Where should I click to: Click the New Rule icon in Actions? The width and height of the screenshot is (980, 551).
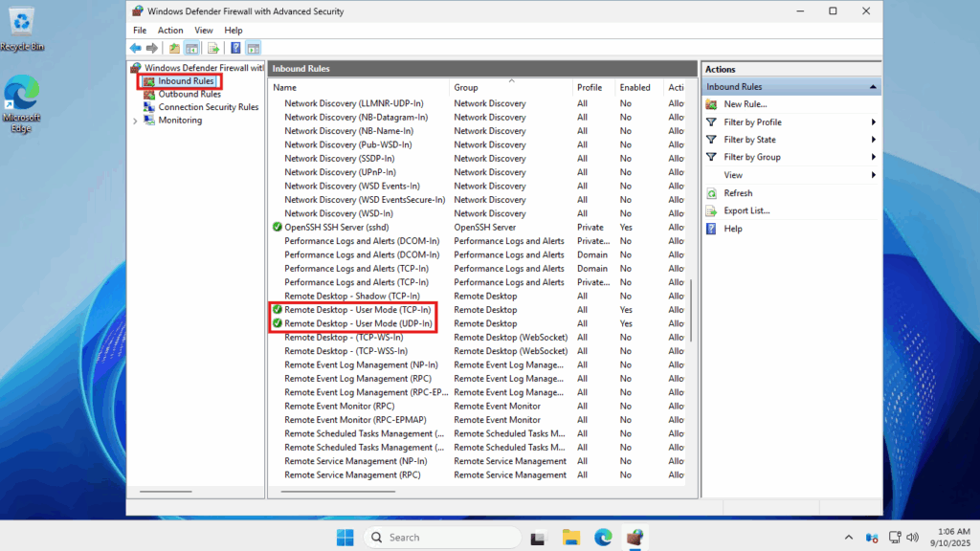click(711, 104)
